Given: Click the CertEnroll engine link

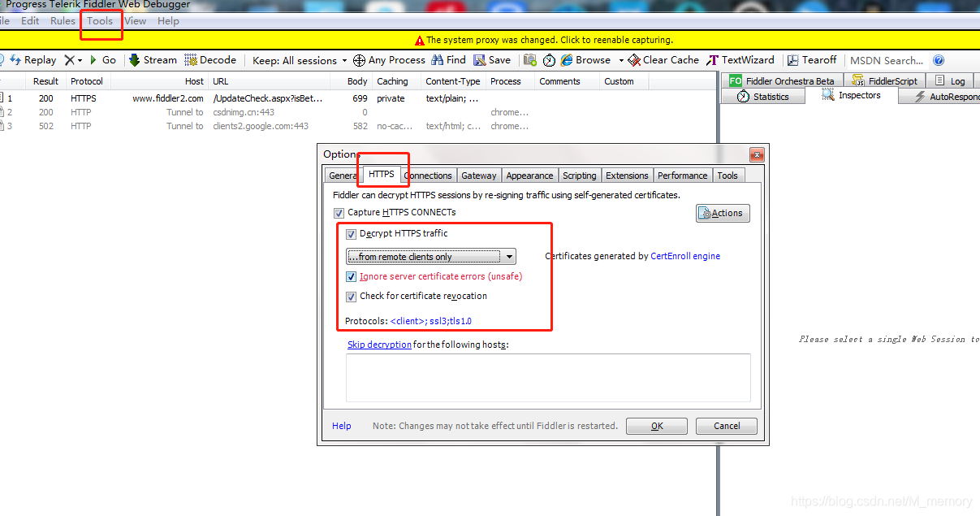Looking at the screenshot, I should coord(685,256).
